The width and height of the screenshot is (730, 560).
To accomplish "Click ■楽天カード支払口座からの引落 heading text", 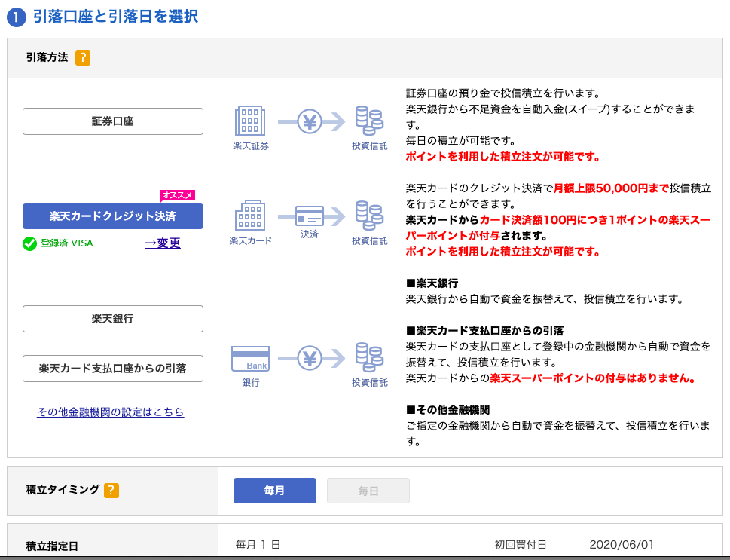I will [484, 331].
